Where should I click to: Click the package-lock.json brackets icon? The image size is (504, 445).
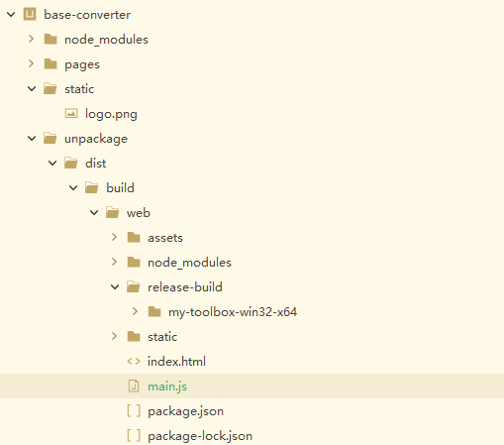click(134, 436)
